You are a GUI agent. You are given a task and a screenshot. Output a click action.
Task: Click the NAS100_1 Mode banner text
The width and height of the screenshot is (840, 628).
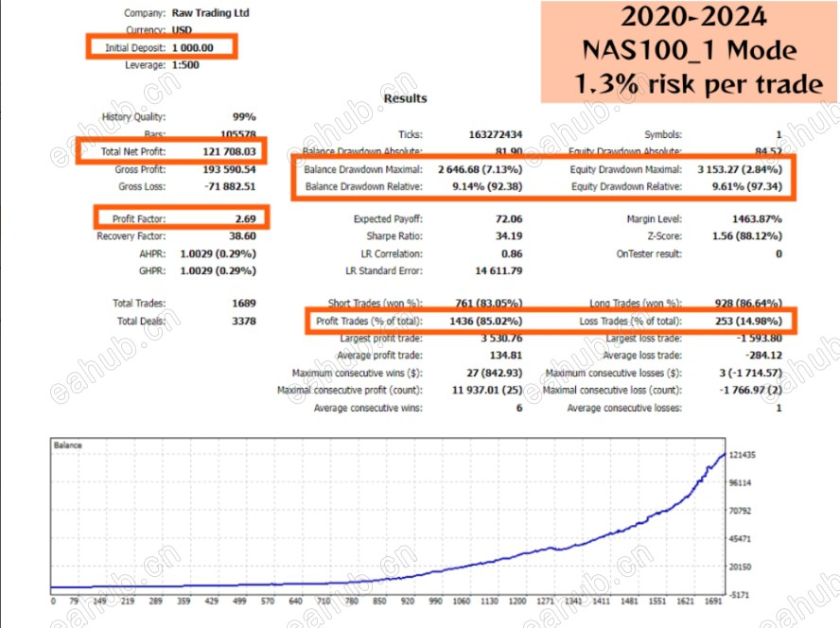pyautogui.click(x=690, y=50)
